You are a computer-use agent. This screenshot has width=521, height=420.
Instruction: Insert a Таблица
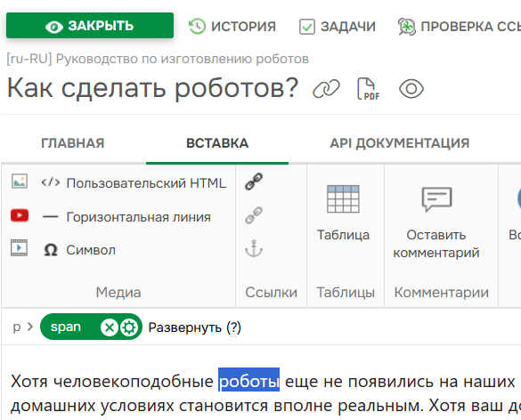(x=343, y=213)
